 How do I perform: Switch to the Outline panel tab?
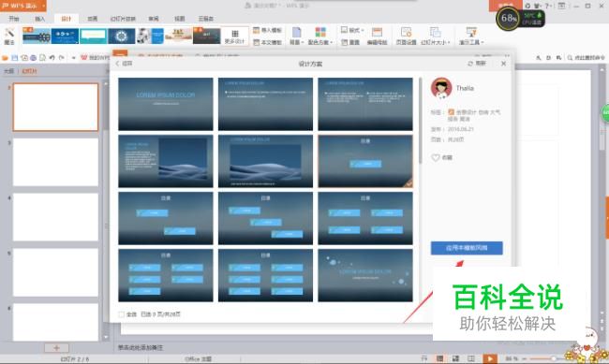pyautogui.click(x=8, y=71)
